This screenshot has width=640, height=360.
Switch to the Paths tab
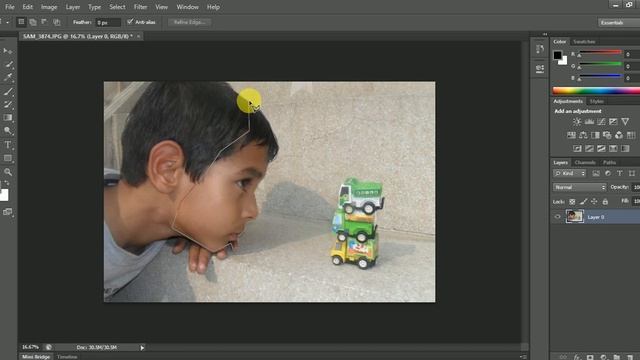(609, 162)
